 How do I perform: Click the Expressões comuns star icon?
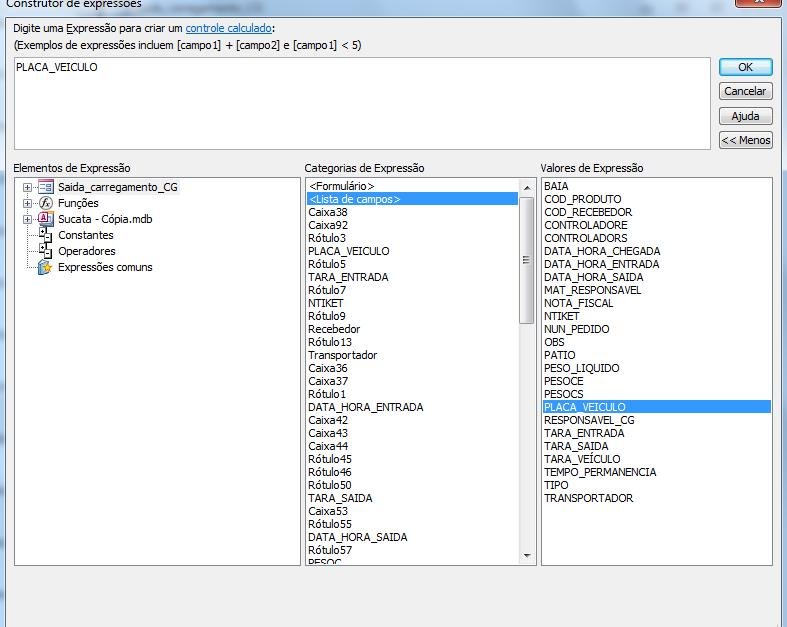[45, 267]
